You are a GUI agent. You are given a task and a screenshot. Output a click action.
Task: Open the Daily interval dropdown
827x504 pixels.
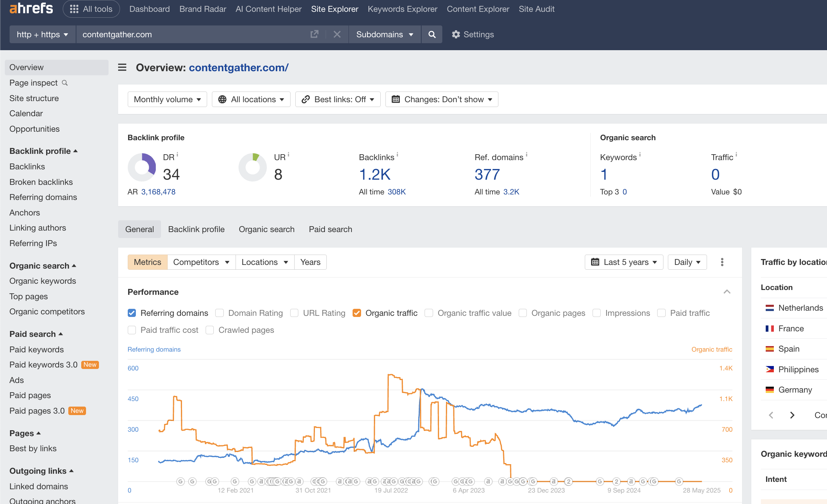click(687, 262)
